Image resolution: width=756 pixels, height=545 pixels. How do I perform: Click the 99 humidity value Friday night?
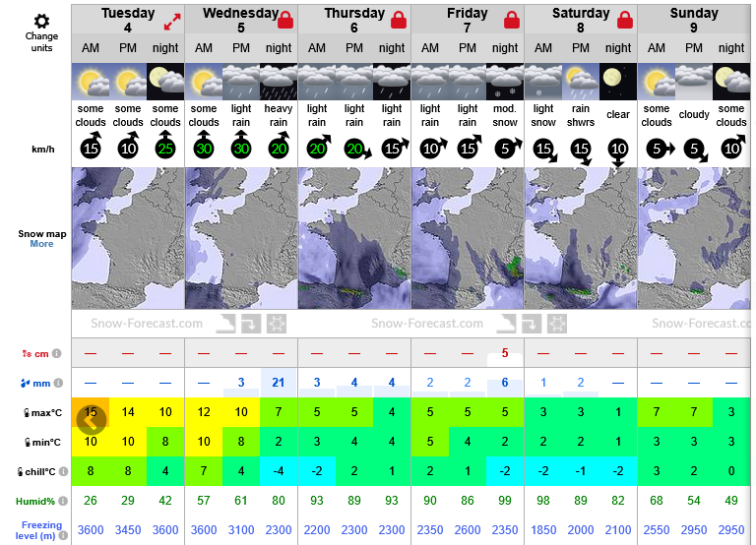505,501
